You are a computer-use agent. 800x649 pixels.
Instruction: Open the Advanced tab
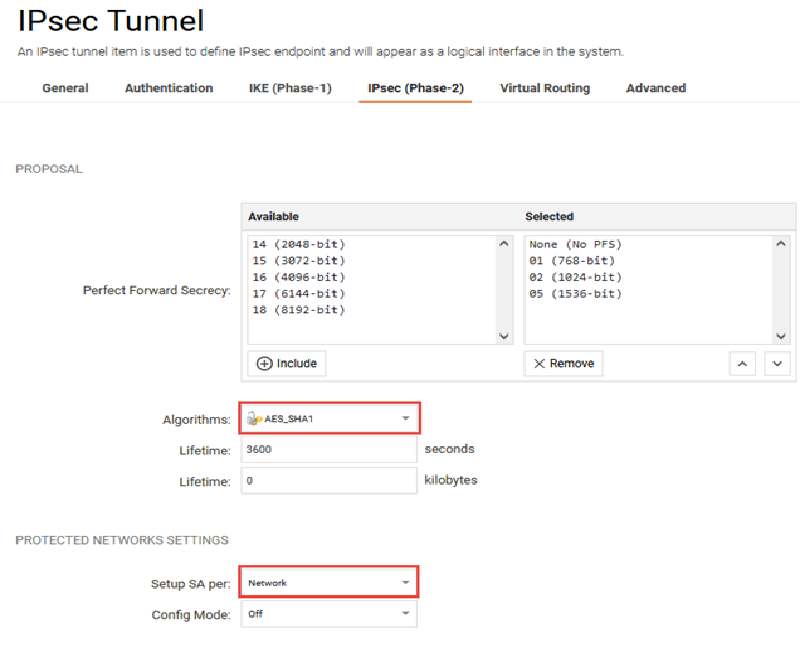[656, 88]
